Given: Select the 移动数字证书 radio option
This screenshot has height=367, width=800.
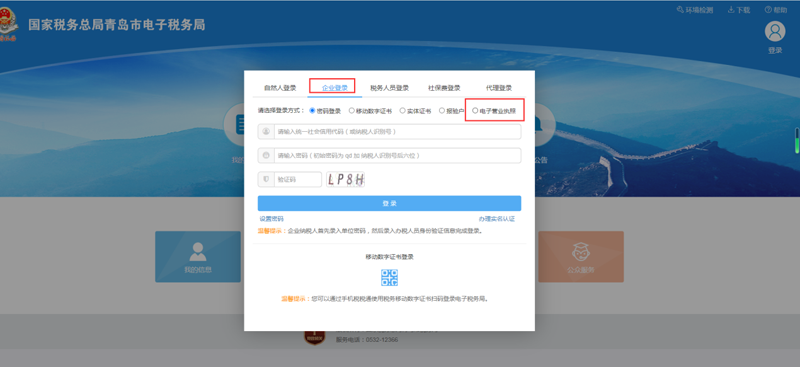Looking at the screenshot, I should 352,110.
